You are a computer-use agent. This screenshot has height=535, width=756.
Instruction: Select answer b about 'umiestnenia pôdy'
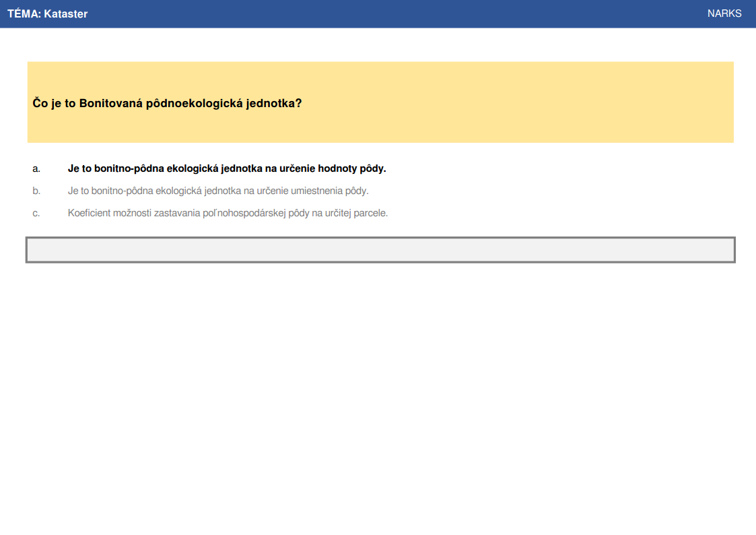click(218, 191)
